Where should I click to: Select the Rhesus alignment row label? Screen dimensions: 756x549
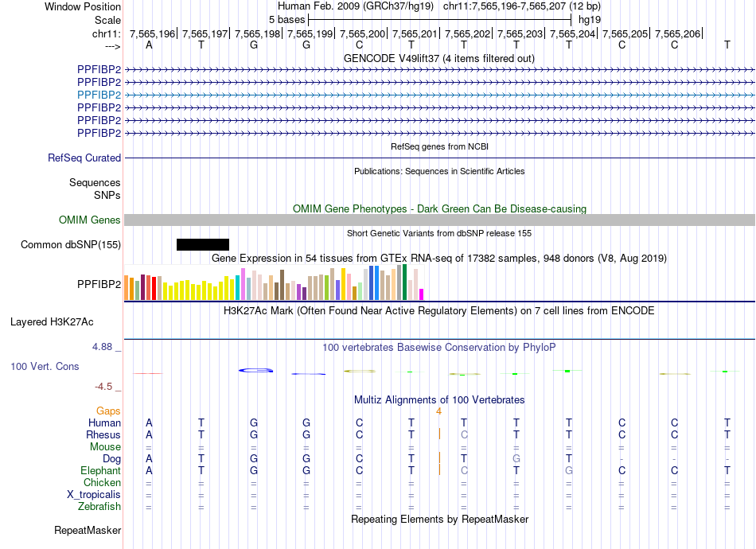[x=103, y=434]
